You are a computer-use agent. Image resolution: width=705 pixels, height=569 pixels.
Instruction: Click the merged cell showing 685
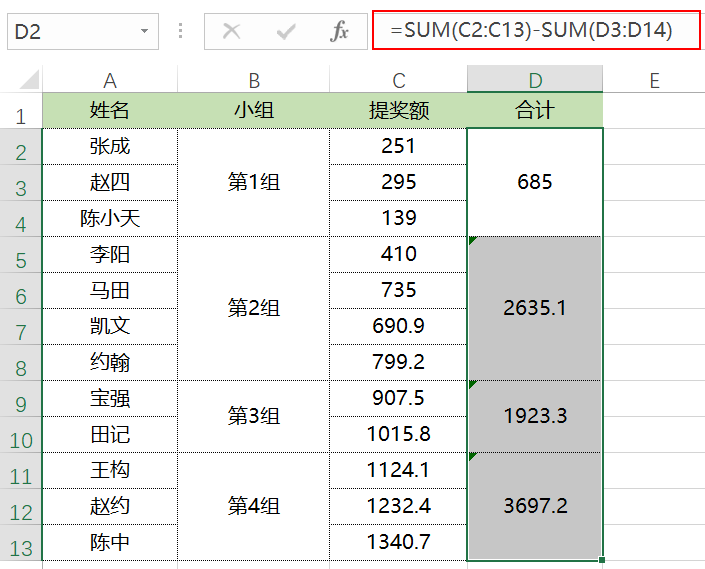point(535,182)
